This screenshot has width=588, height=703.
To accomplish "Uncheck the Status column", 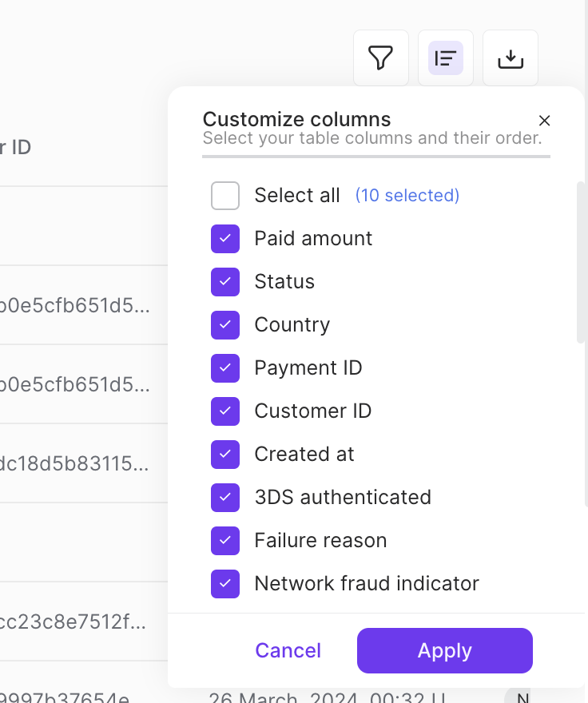I will point(225,281).
